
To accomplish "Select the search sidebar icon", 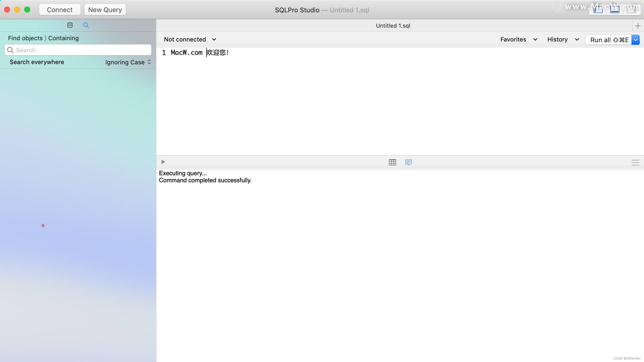I will click(x=86, y=25).
